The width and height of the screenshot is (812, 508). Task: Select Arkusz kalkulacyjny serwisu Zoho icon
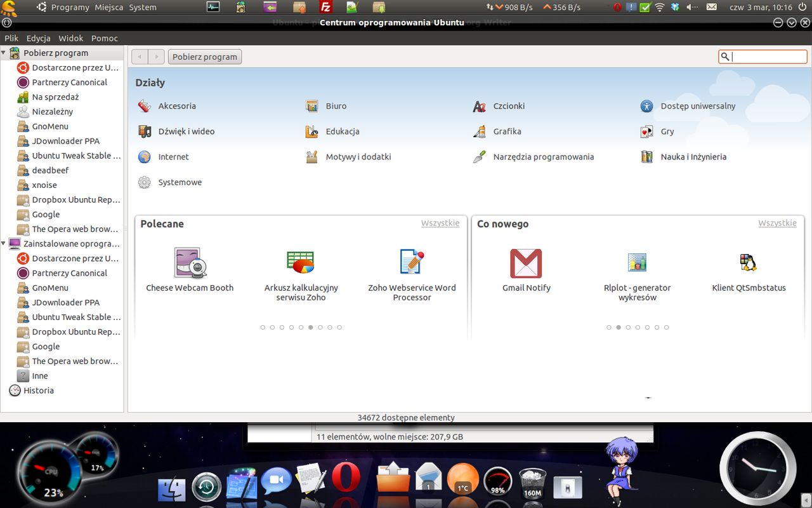pyautogui.click(x=301, y=262)
